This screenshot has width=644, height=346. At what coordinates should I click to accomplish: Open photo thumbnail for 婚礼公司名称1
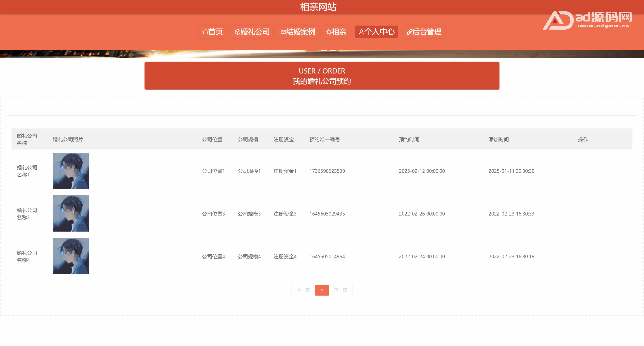[71, 171]
